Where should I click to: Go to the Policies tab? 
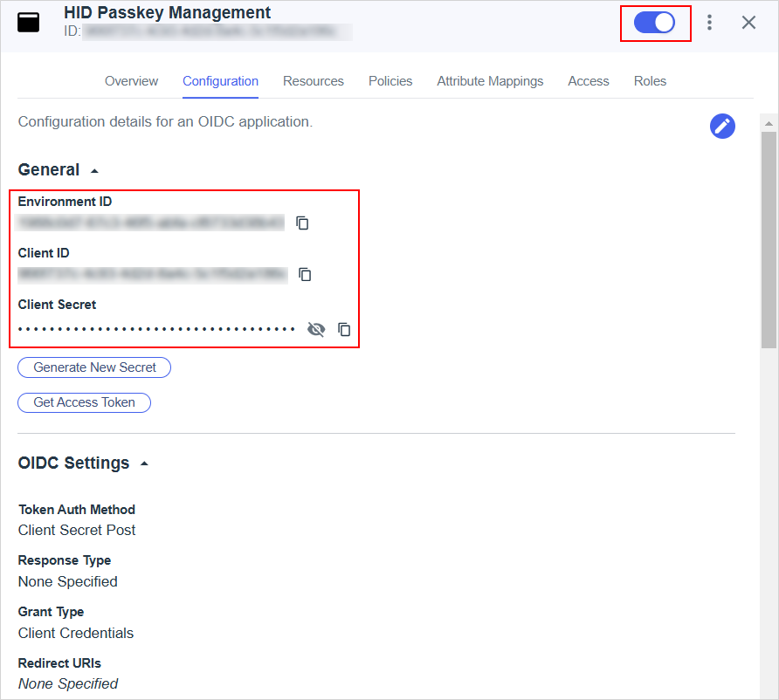(390, 81)
